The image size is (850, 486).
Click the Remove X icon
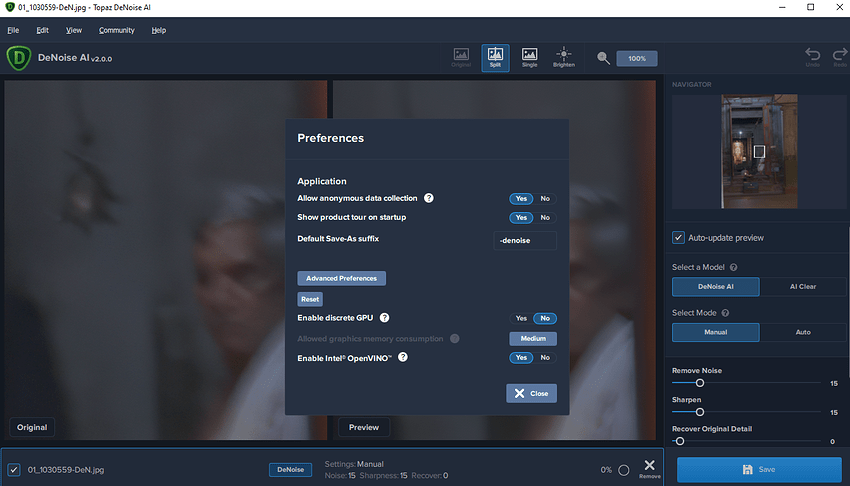(650, 467)
